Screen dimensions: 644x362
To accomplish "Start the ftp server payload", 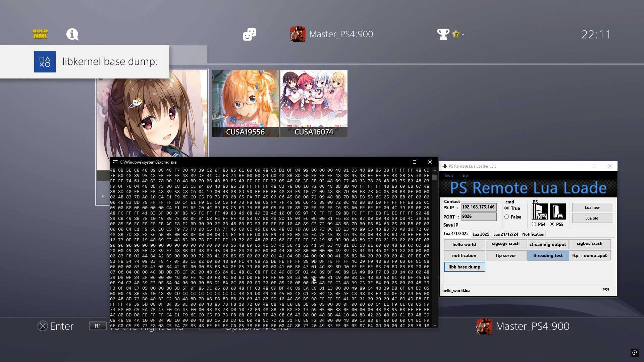I will click(x=506, y=255).
